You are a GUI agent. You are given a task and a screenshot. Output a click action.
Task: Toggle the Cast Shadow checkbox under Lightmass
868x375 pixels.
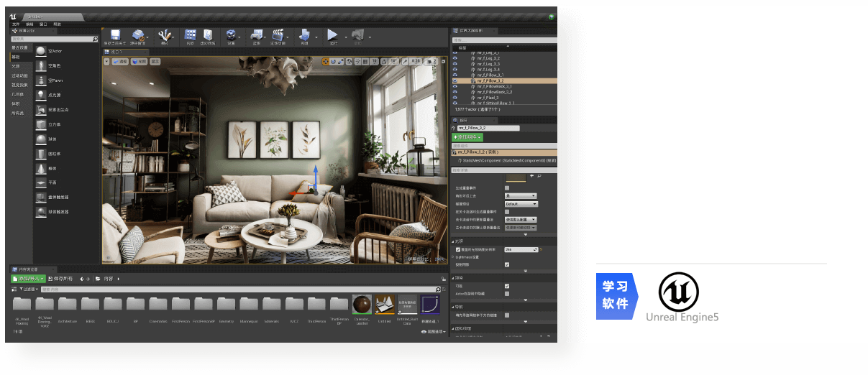508,264
